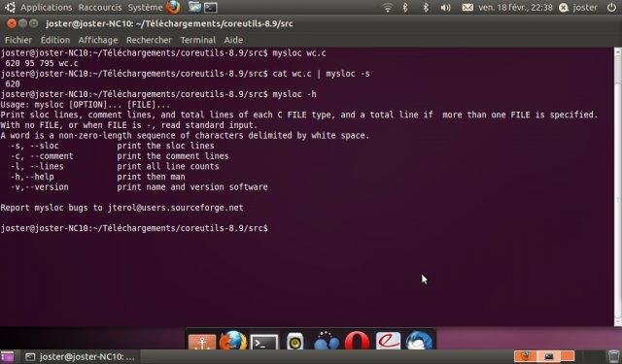Click the email jterol@users.sourceforge.net
The image size is (622, 364).
pos(175,208)
